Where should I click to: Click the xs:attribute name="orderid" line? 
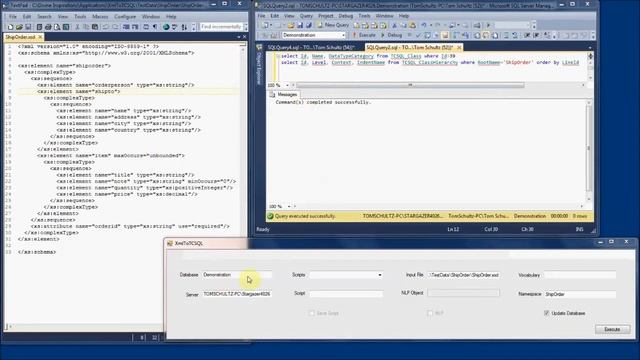coord(130,226)
